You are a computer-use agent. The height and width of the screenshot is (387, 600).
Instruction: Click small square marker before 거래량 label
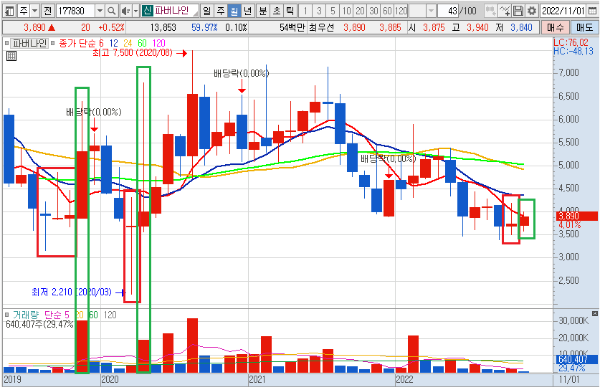7,315
